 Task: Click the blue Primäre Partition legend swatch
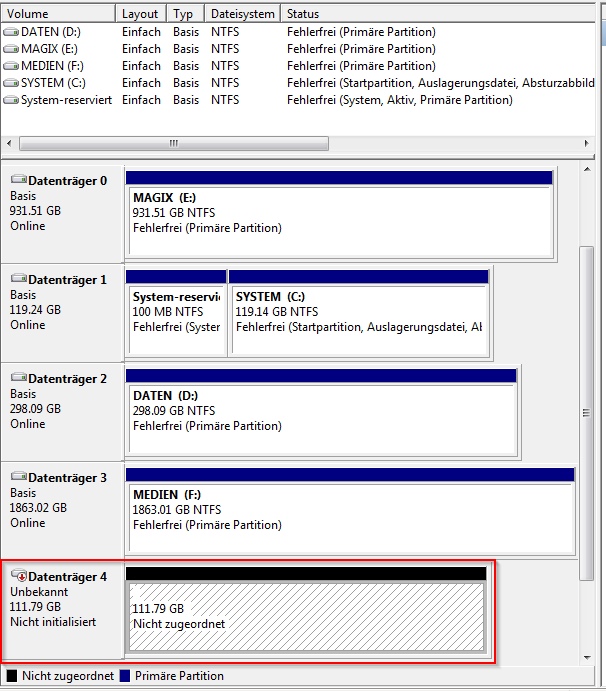[125, 676]
